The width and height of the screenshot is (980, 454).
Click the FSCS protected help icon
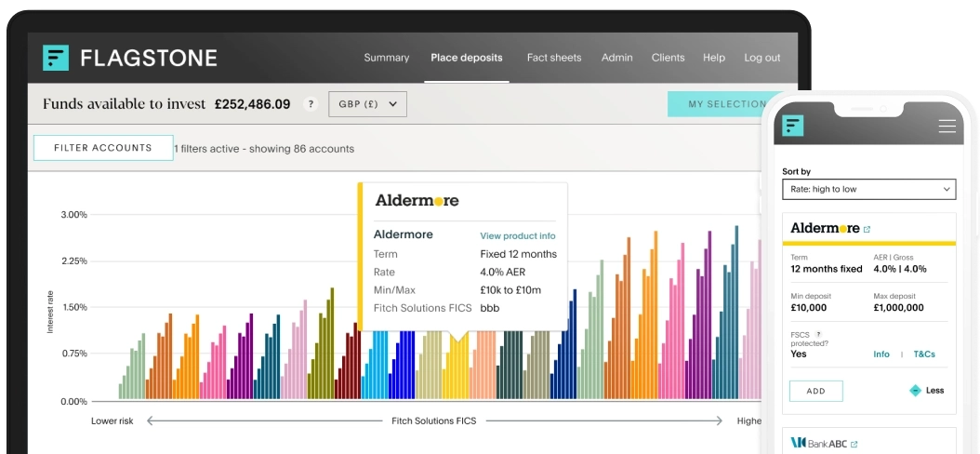[818, 335]
